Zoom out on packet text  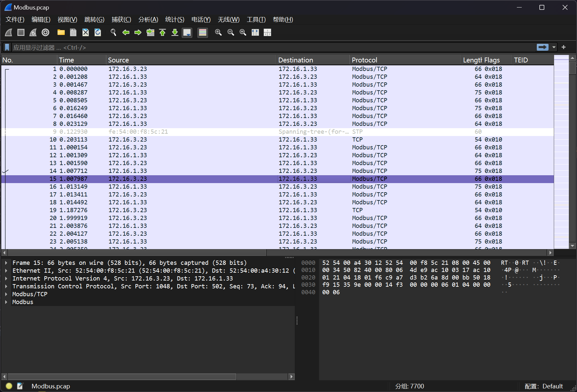pyautogui.click(x=231, y=32)
